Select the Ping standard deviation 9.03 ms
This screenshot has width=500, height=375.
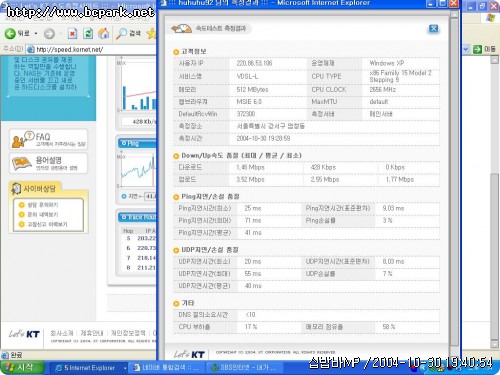393,208
